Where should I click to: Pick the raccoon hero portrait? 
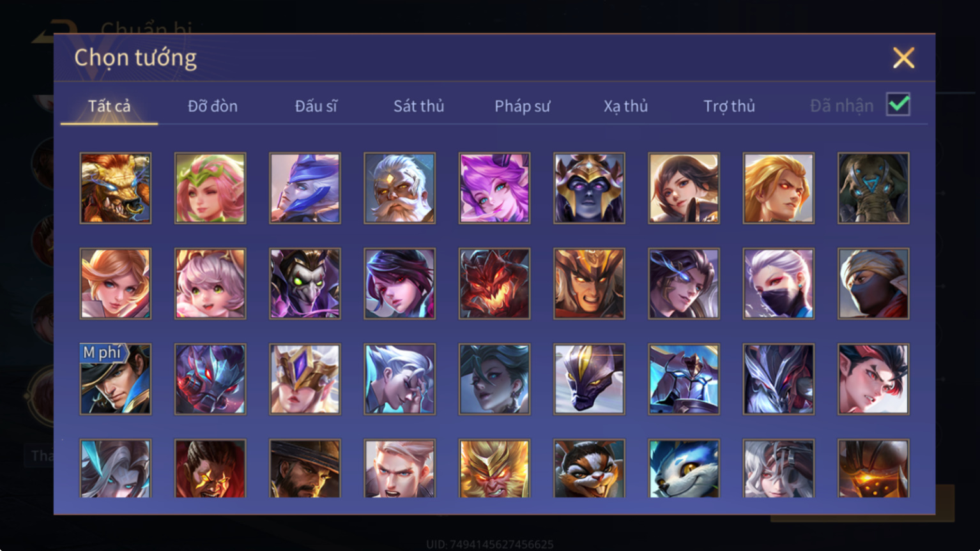589,469
